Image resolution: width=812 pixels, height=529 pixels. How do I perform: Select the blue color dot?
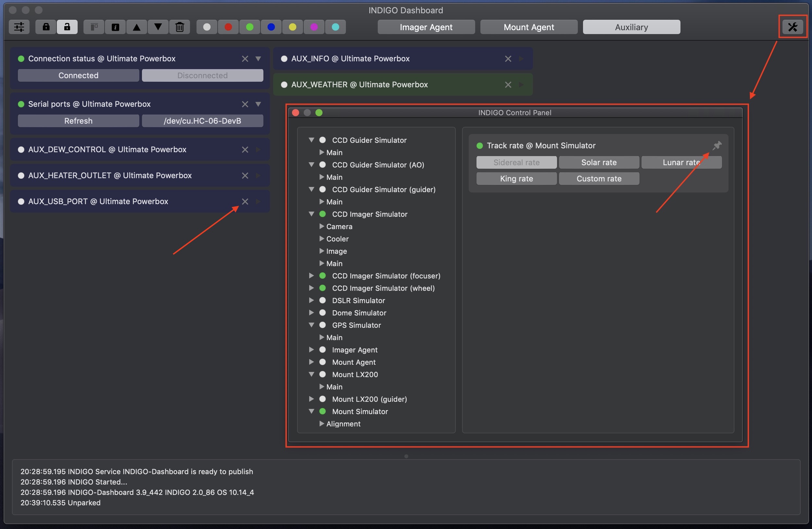pyautogui.click(x=271, y=27)
